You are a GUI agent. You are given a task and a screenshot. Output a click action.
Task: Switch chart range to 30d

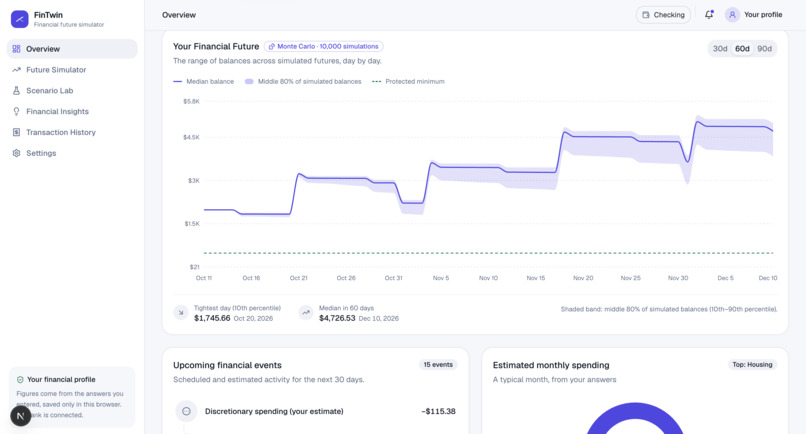720,49
